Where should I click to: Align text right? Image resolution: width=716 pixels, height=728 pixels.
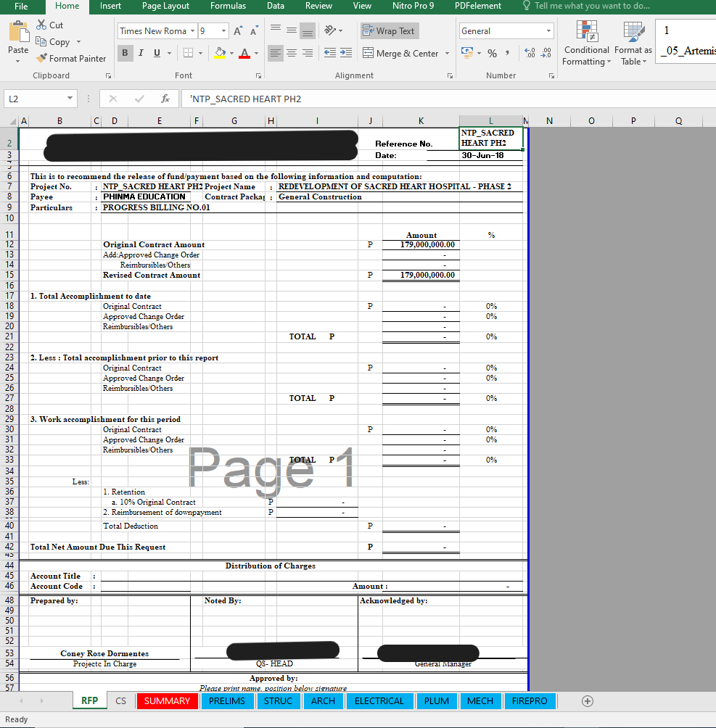307,53
